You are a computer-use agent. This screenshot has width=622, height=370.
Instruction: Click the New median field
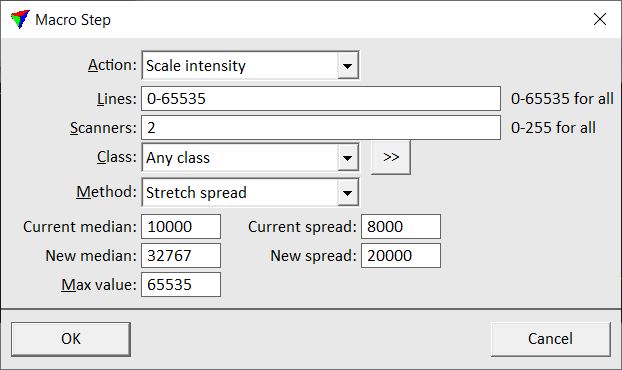(x=181, y=255)
